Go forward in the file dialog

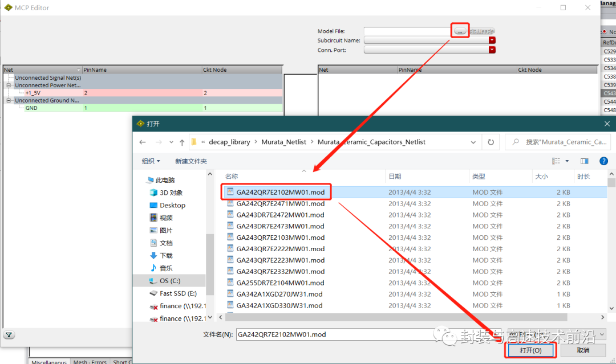pyautogui.click(x=159, y=142)
